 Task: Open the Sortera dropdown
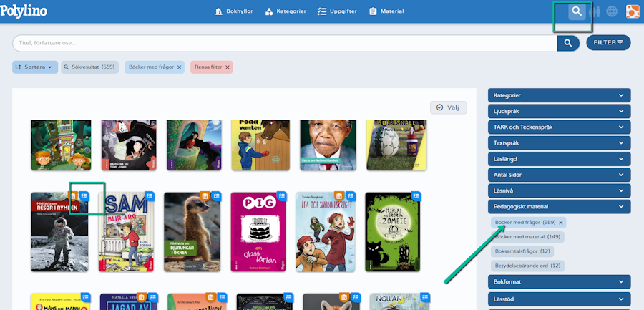[35, 67]
